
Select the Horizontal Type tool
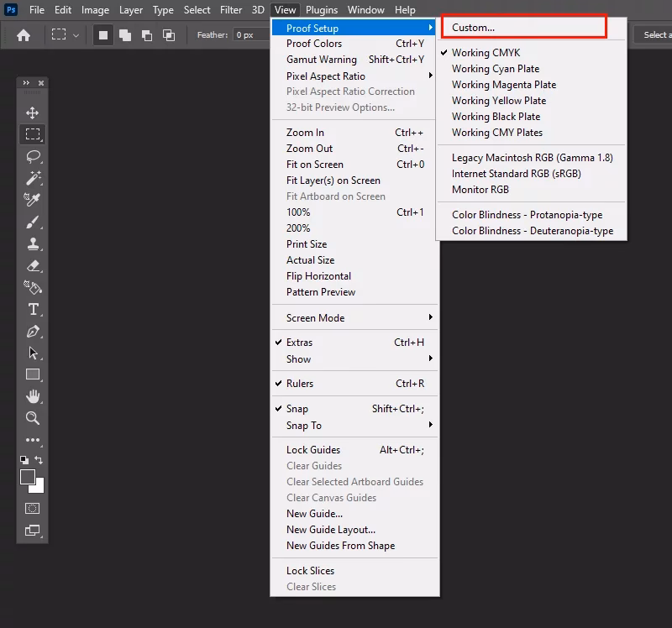tap(33, 309)
